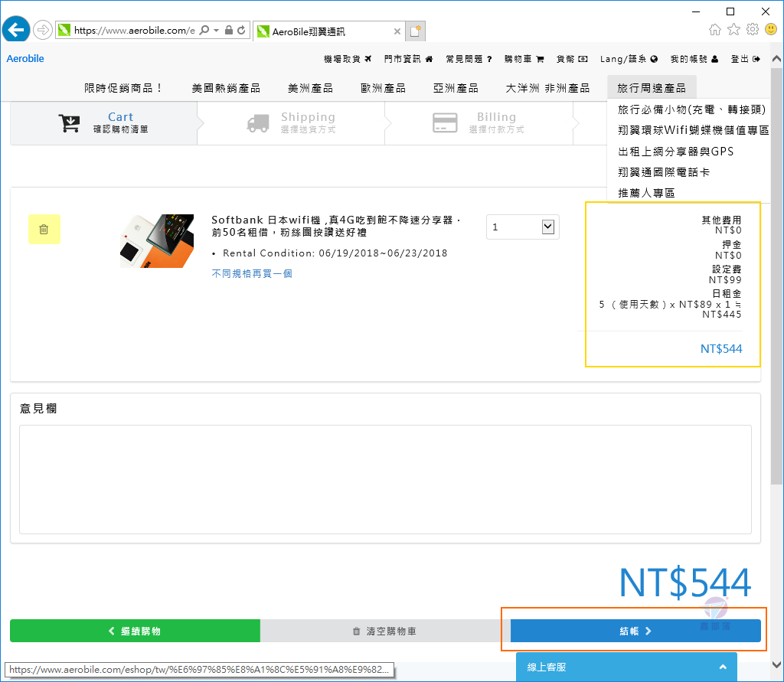Delete item with yellow trash button
This screenshot has height=682, width=784.
pyautogui.click(x=44, y=229)
